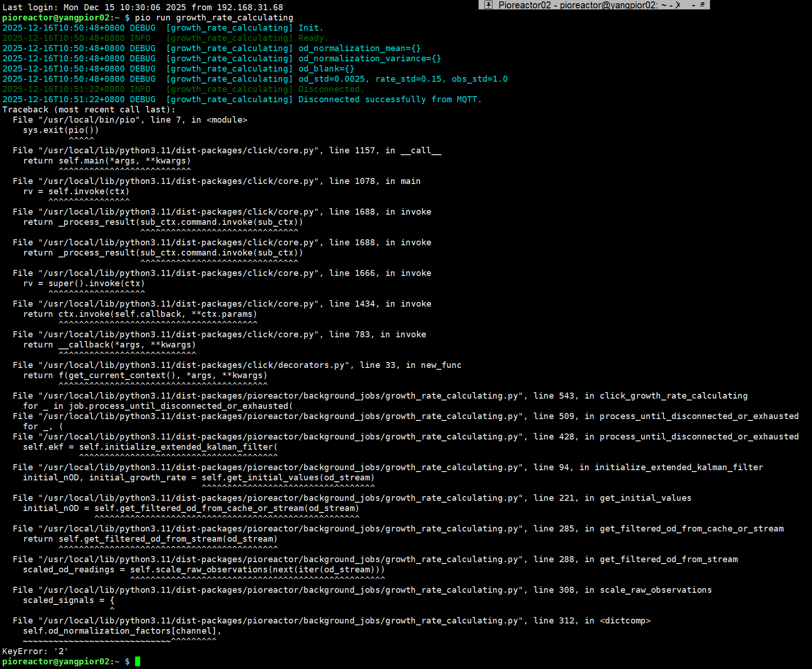This screenshot has width=812, height=669.
Task: Click the 'Last login' line at the top
Action: coord(143,7)
